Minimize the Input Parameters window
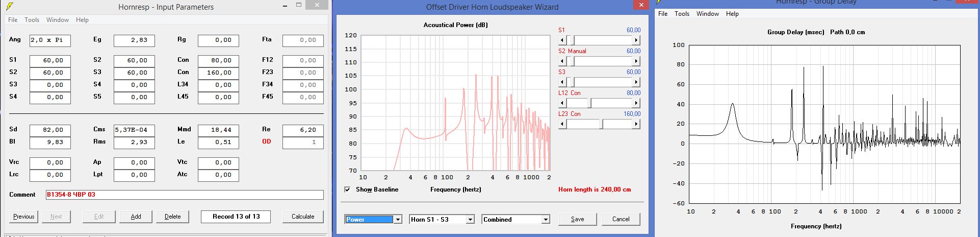This screenshot has height=237, width=980. [x=285, y=6]
